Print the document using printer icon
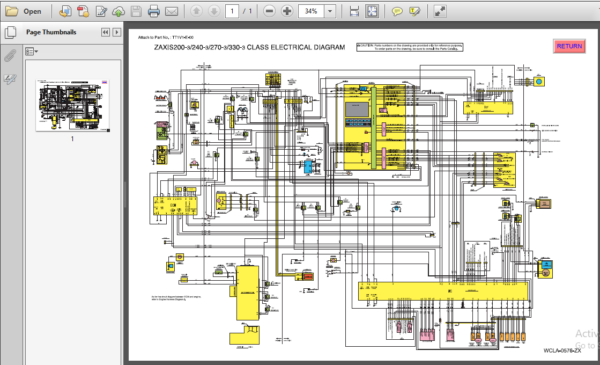The width and height of the screenshot is (600, 365). point(154,11)
